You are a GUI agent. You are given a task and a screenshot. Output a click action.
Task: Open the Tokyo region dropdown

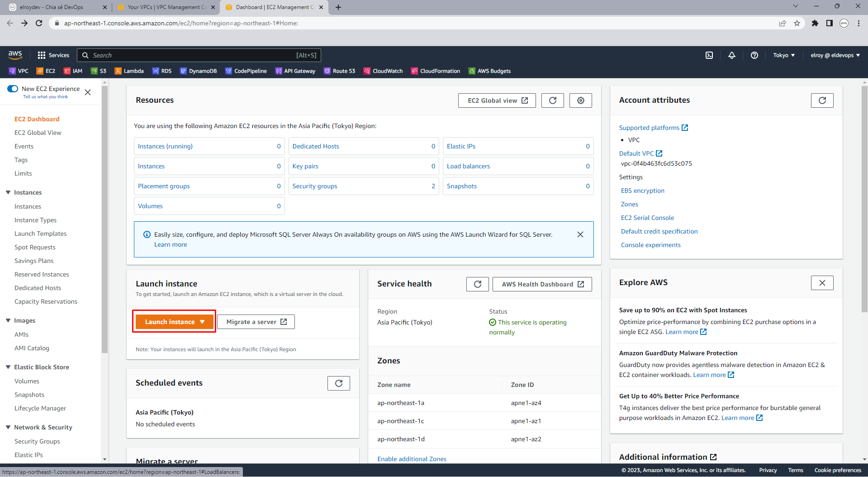click(784, 55)
